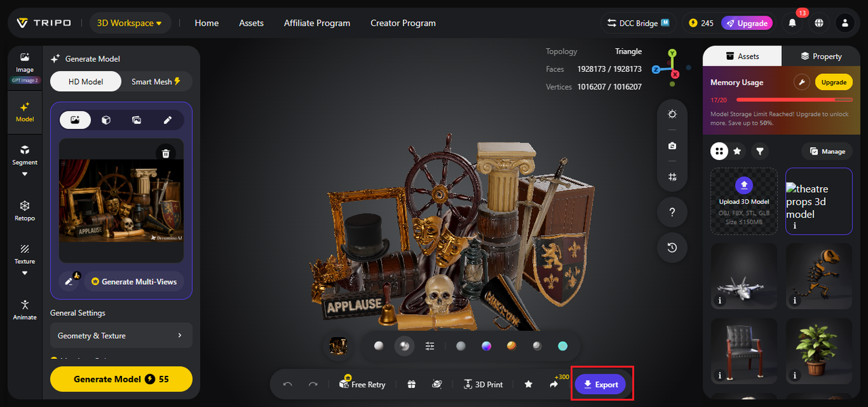Open render adjustment sliders icon

[430, 346]
